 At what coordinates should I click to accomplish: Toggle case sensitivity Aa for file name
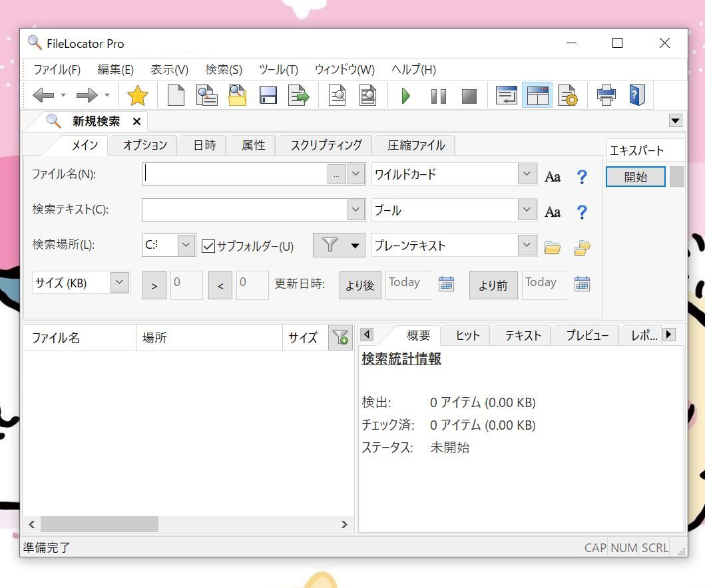tap(553, 176)
